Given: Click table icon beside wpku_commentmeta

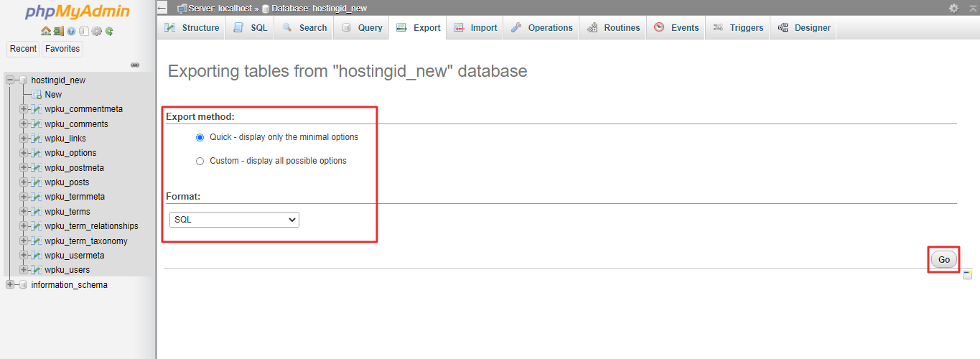Looking at the screenshot, I should coord(37,109).
